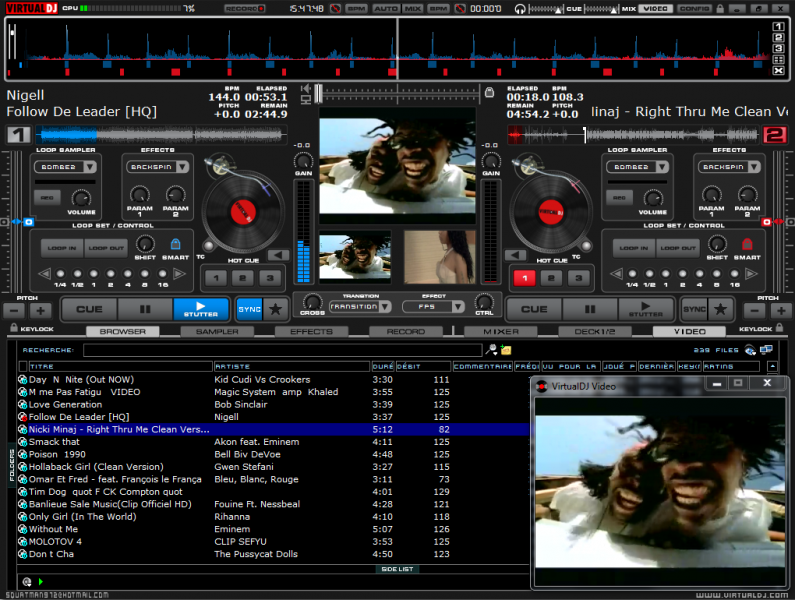Open the video effect FPS dropdown
The image size is (795, 600).
(433, 306)
